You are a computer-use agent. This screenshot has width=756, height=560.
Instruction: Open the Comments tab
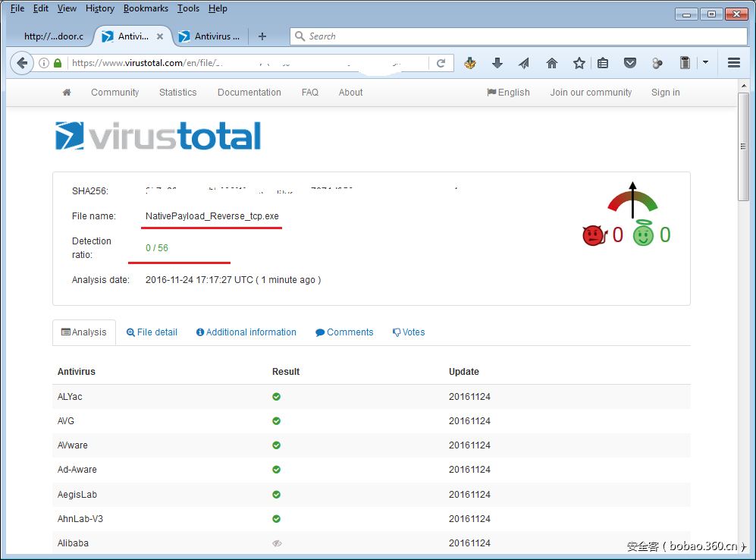344,332
